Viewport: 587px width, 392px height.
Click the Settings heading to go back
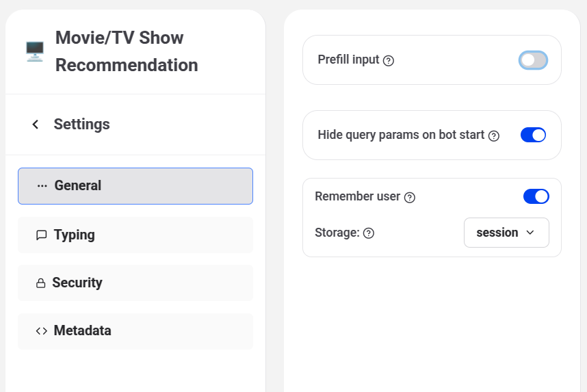pos(81,125)
